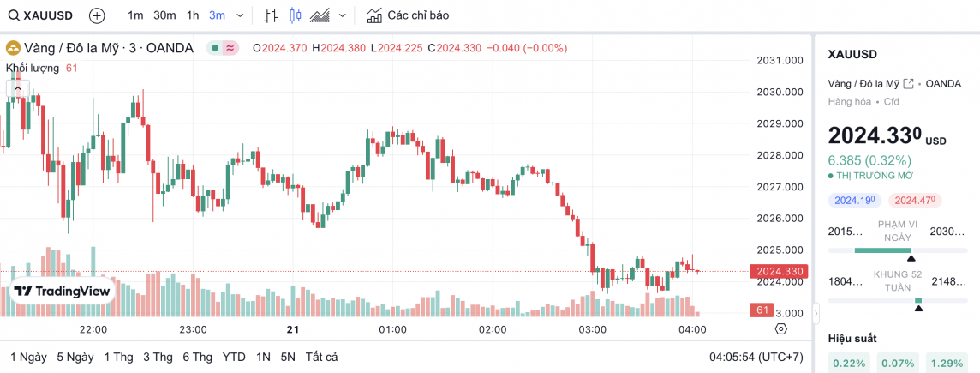Select the candlestick chart style icon

[296, 15]
